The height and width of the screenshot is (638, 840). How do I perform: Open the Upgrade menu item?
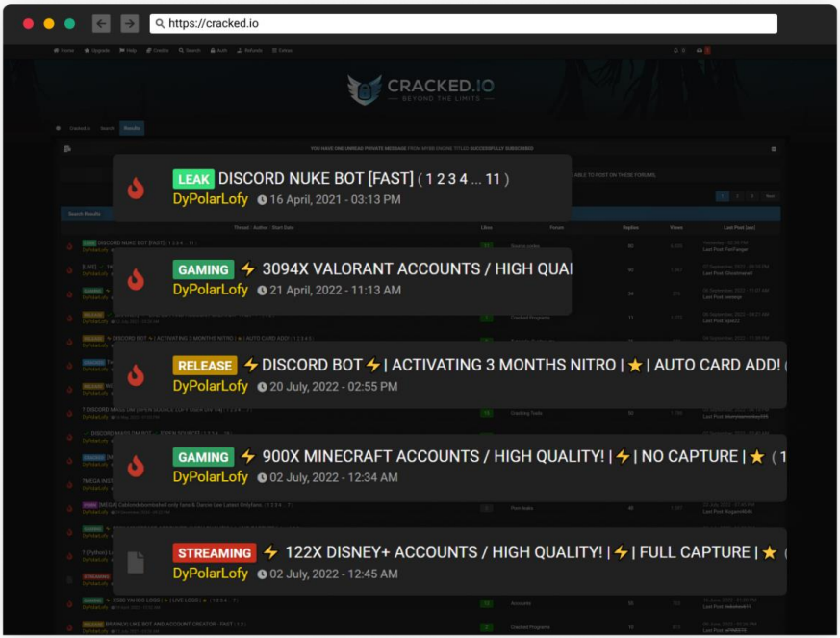[x=97, y=50]
